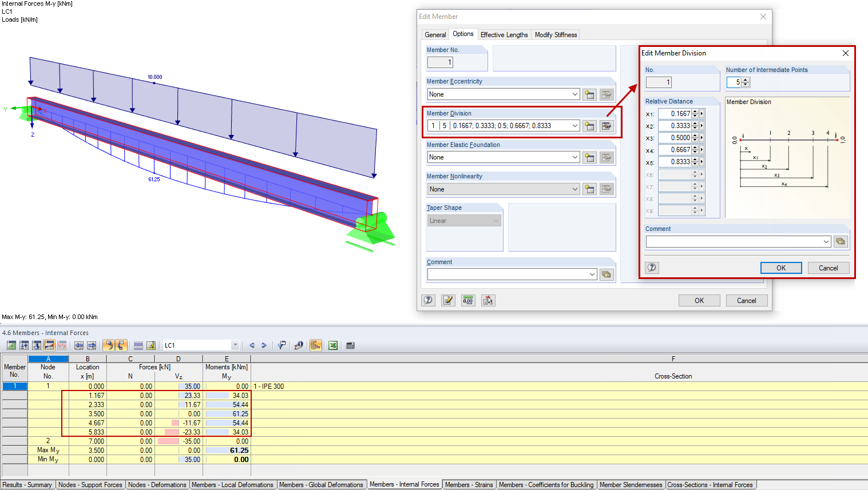Create new Member Division via its icon
Screen dimensions: 868x490
coord(589,126)
